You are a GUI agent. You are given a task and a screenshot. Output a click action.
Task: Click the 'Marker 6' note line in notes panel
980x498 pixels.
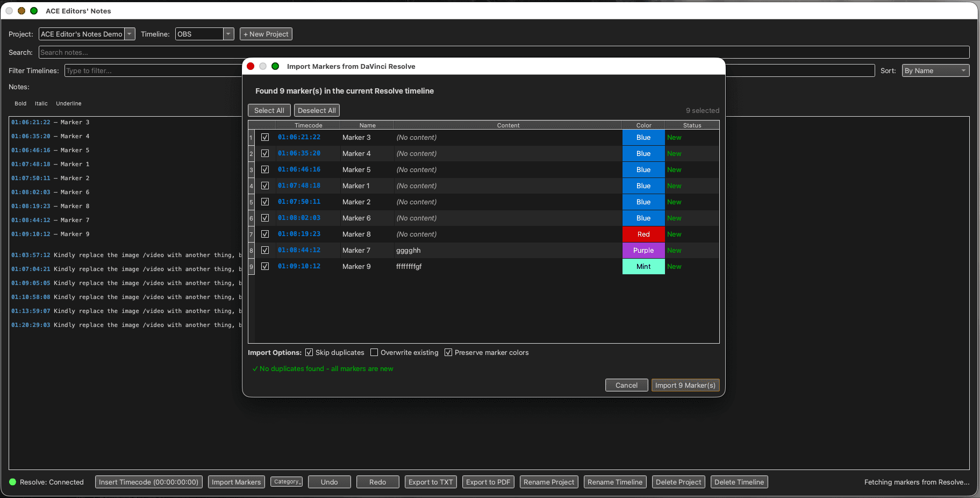pos(51,192)
